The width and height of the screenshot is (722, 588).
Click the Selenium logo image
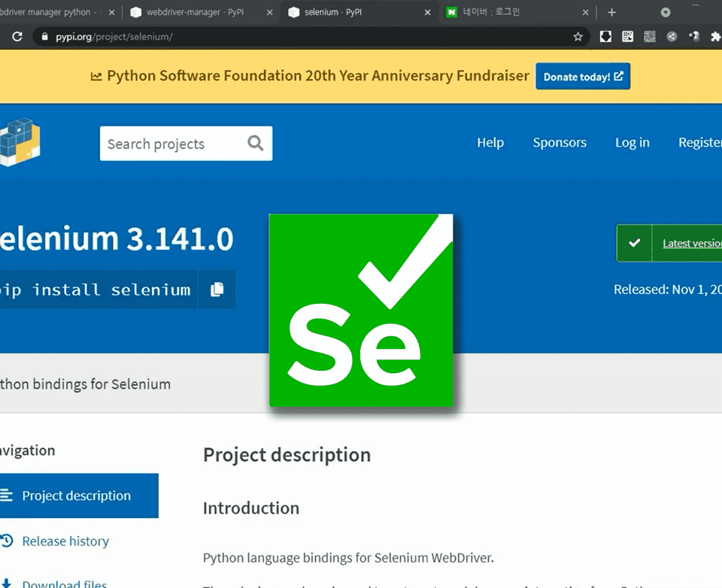[x=361, y=311]
